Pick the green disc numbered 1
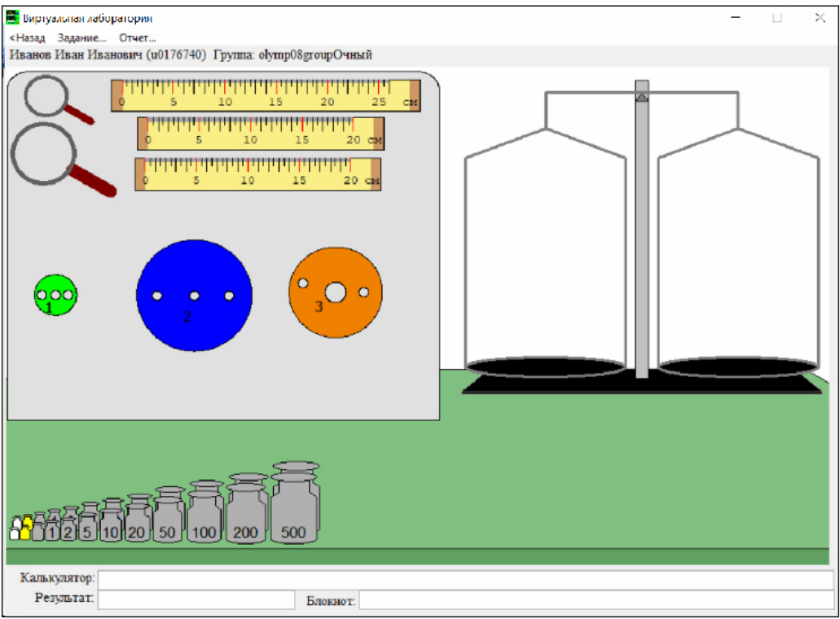The image size is (840, 619). click(55, 295)
